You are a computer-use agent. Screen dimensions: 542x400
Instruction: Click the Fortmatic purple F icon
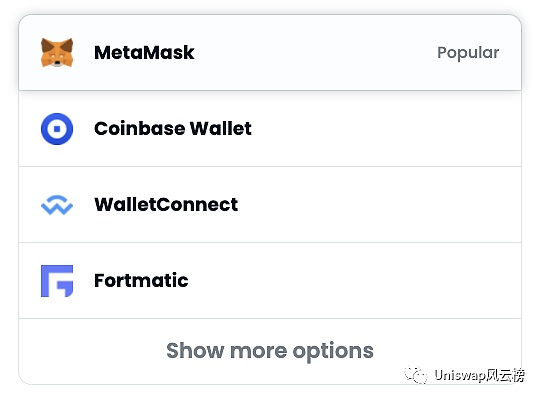pos(57,281)
